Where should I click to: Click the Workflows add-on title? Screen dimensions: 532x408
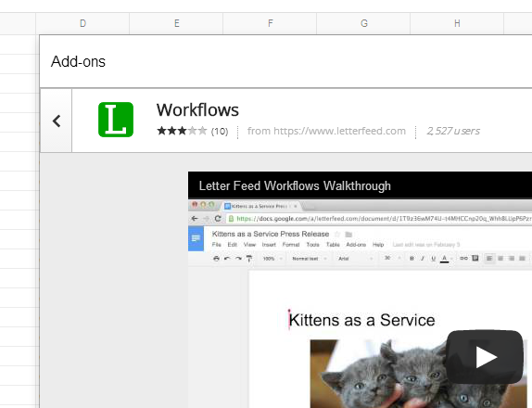point(197,110)
